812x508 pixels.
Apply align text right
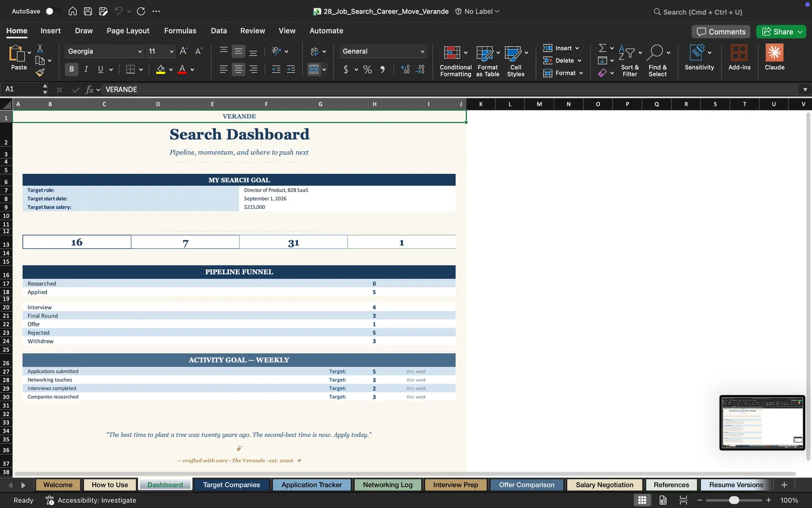click(253, 69)
